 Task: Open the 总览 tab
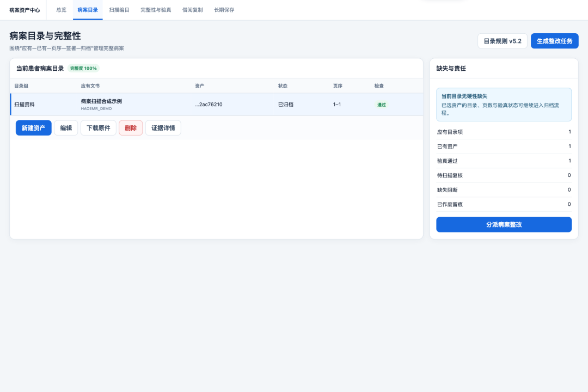coord(61,10)
